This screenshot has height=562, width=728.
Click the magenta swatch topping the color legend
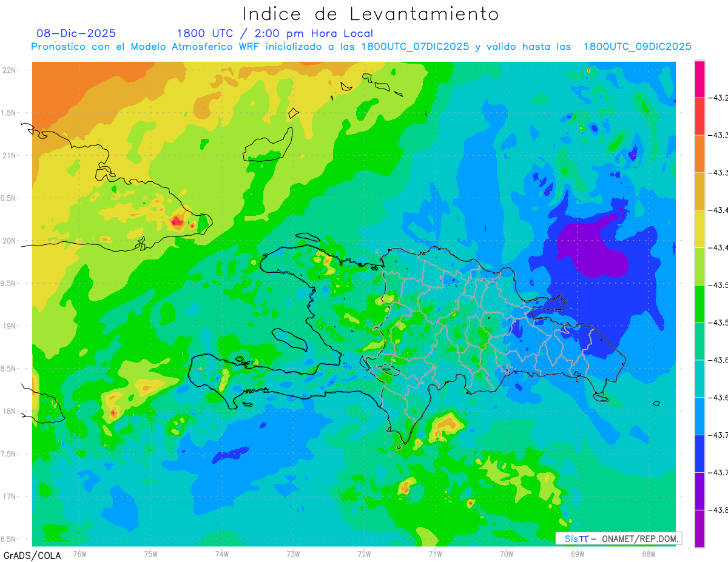[699, 79]
